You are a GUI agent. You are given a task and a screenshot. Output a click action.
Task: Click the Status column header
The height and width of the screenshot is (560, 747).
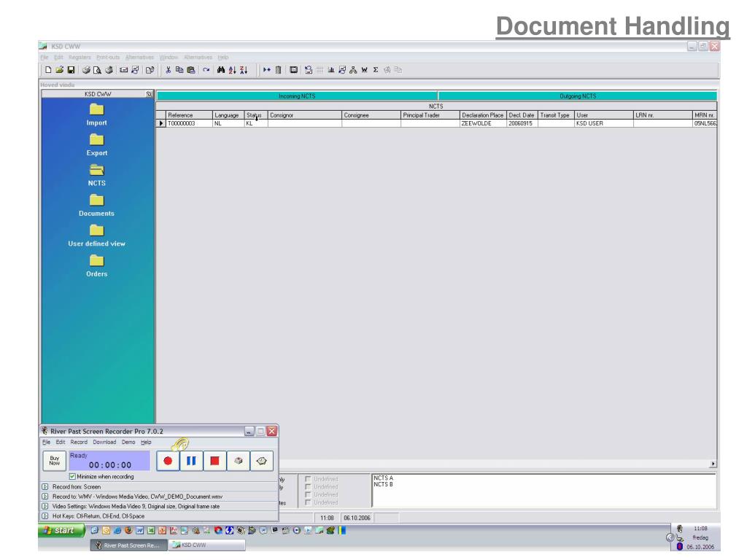pos(256,115)
